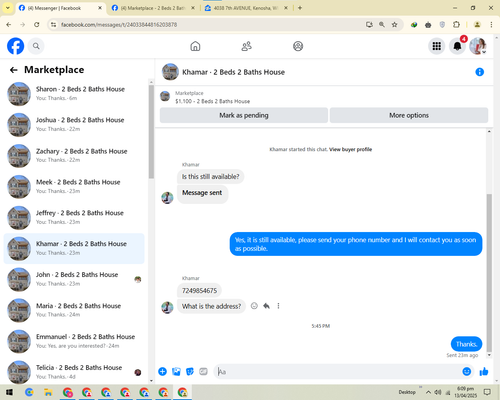Click the '$1,100 - 2 Beds 2 Baths House' listing

(212, 101)
